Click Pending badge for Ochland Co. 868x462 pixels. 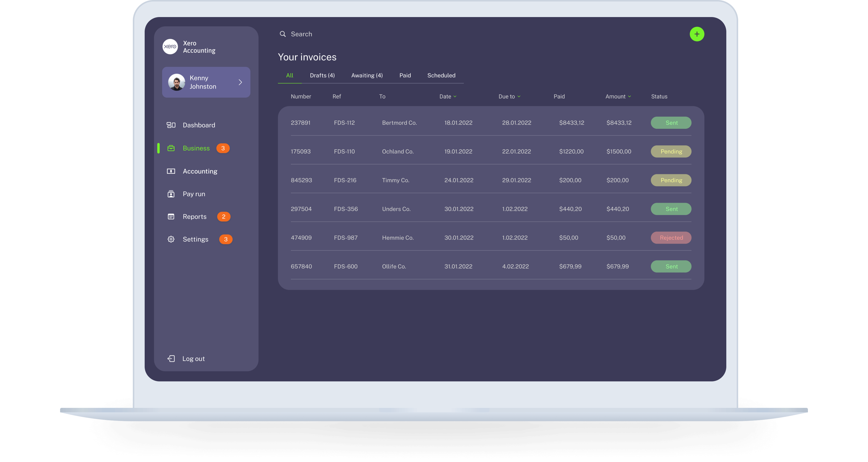tap(671, 152)
